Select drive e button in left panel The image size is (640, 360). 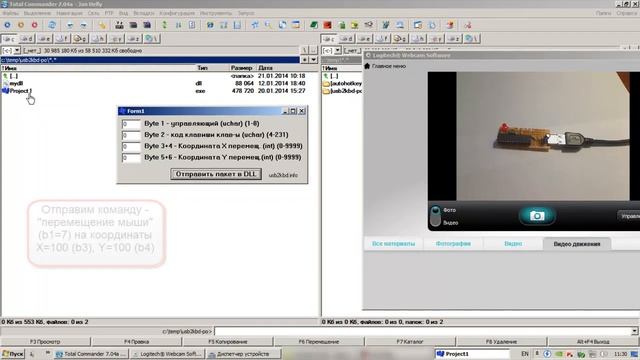44,39
